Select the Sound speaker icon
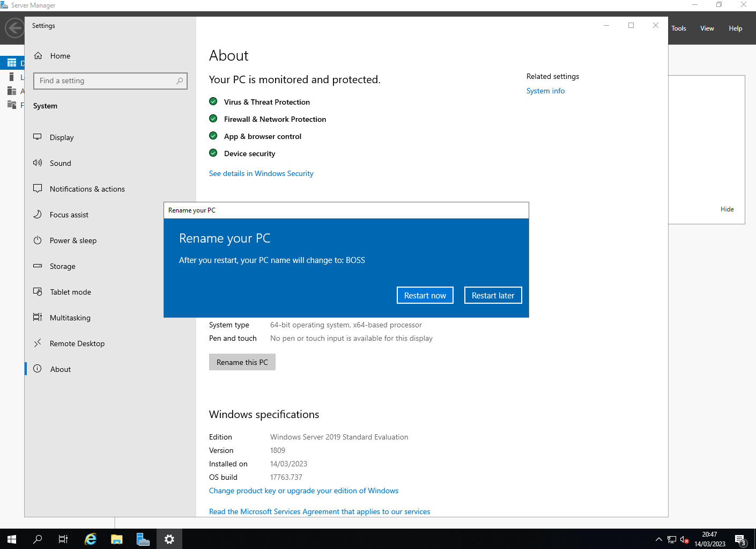Screen dimensions: 756x549 (38, 163)
